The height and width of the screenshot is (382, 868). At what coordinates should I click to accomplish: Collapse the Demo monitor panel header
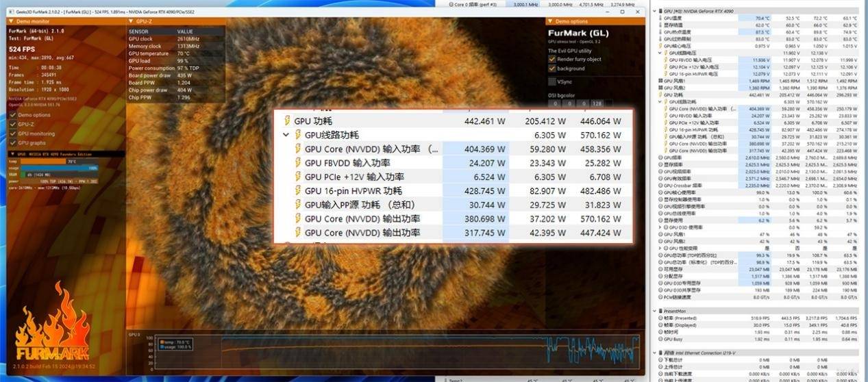click(12, 21)
